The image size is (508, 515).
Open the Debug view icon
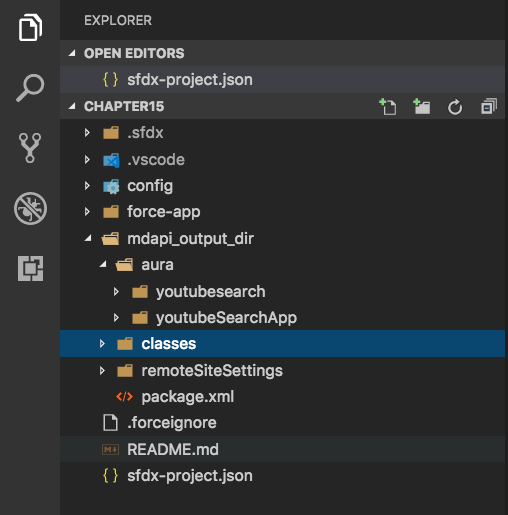click(x=30, y=208)
